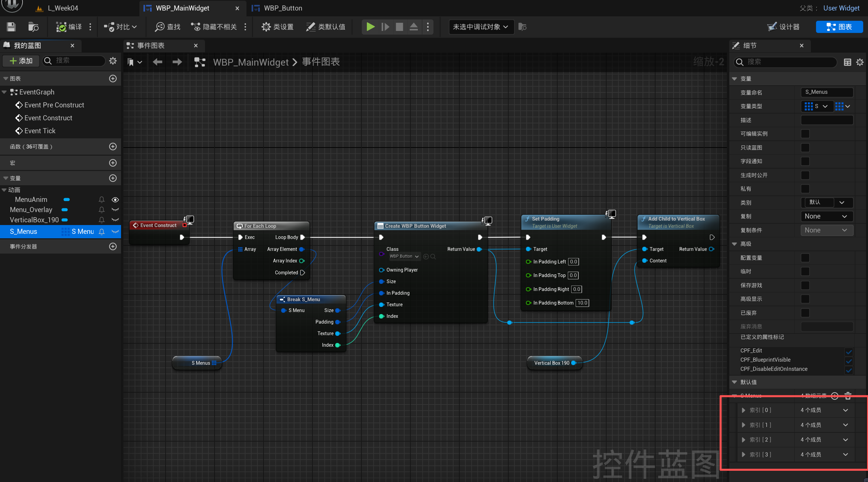Open the class settings 类设置

(277, 27)
